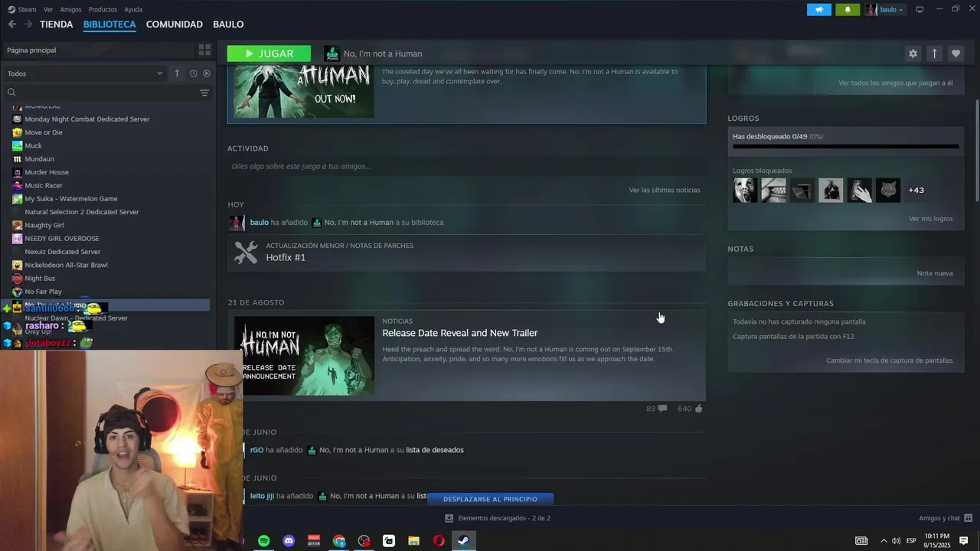Open Ver las últimas noticias link
This screenshot has height=551, width=980.
pyautogui.click(x=664, y=190)
